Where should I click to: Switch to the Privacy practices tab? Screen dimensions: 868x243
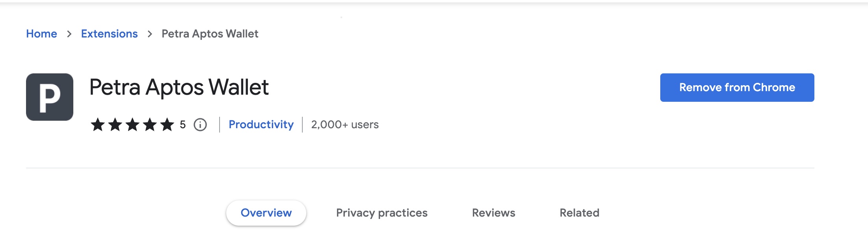pyautogui.click(x=382, y=213)
